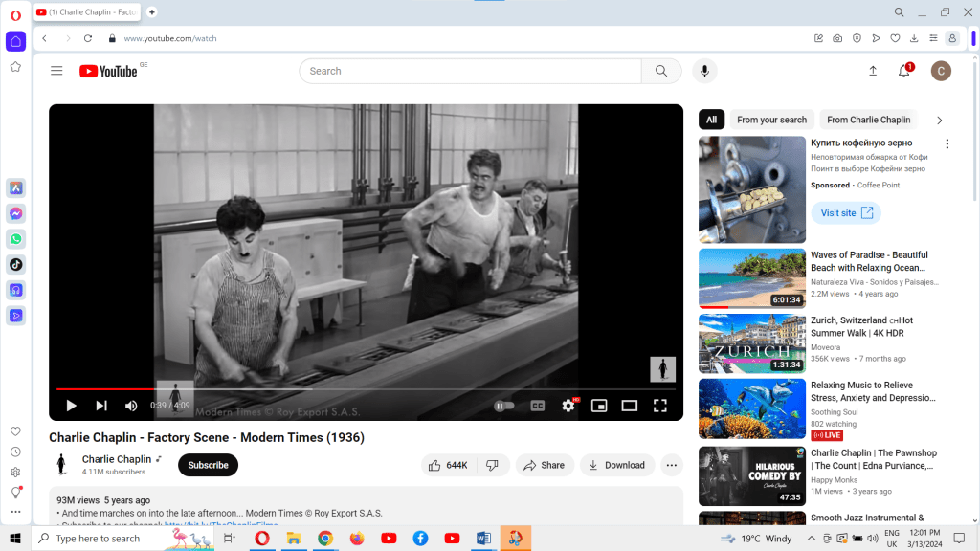Activate voice search microphone
The image size is (980, 551).
704,71
